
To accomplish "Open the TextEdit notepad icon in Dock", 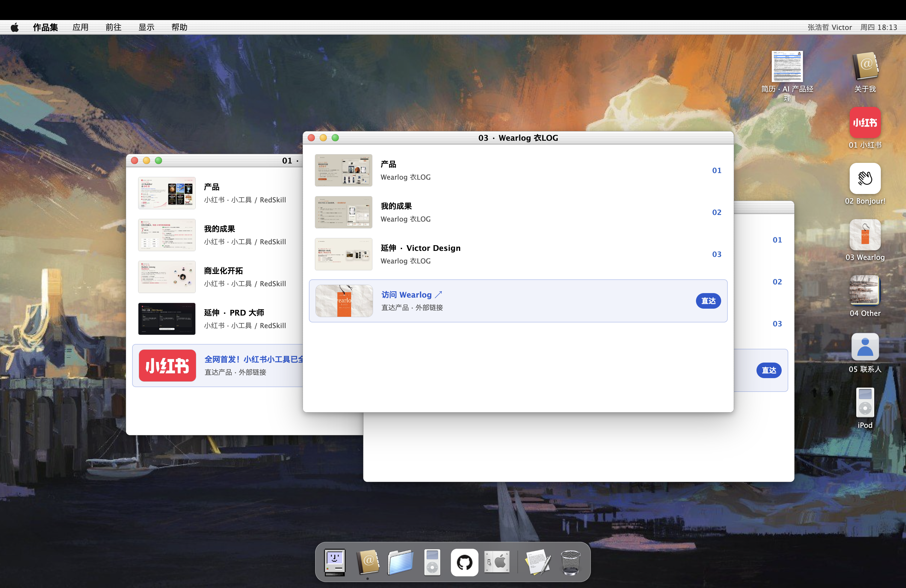I will 537,562.
